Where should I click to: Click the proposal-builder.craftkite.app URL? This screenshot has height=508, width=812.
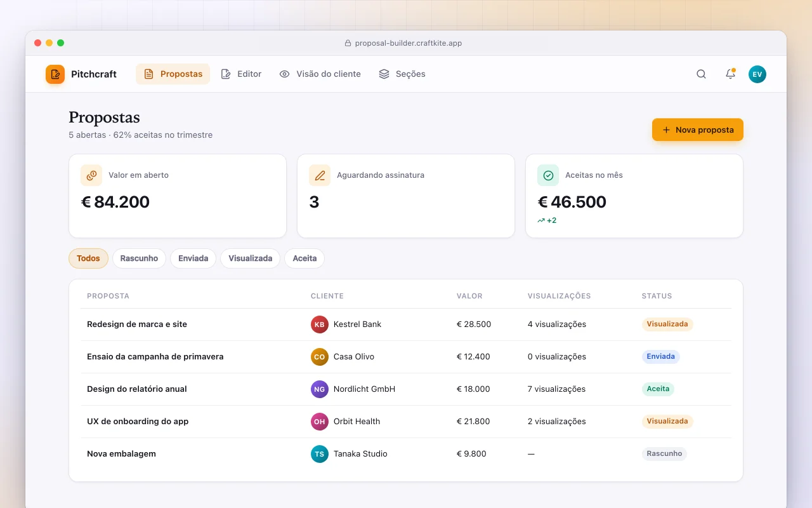coord(409,43)
